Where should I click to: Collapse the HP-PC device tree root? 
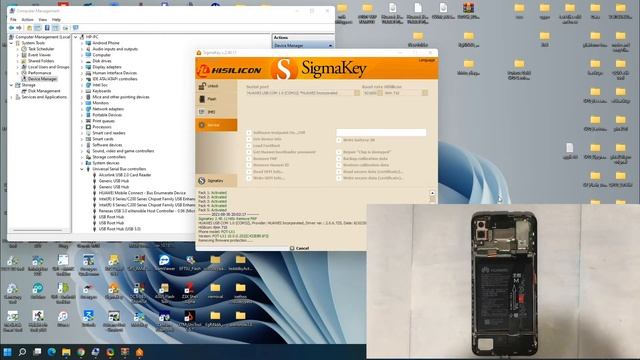click(76, 37)
